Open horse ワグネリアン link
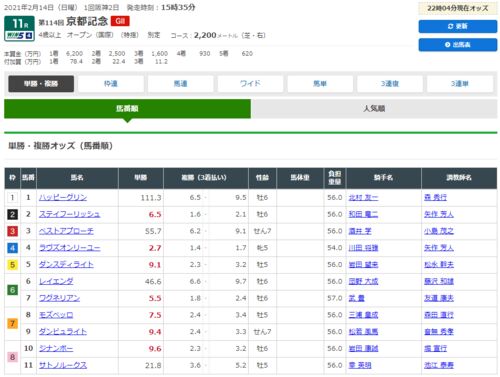Screen dimensions: 500x377 (59, 298)
